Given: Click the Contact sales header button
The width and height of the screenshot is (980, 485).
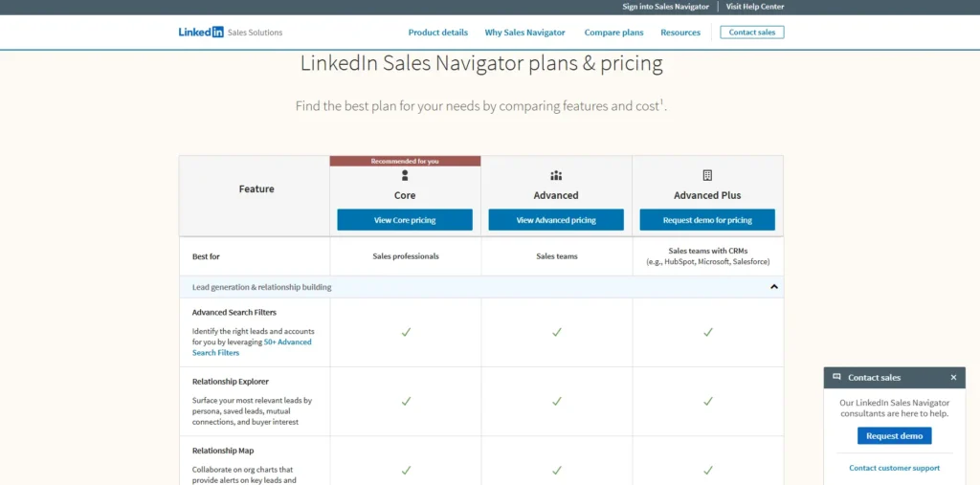Looking at the screenshot, I should pyautogui.click(x=752, y=33).
